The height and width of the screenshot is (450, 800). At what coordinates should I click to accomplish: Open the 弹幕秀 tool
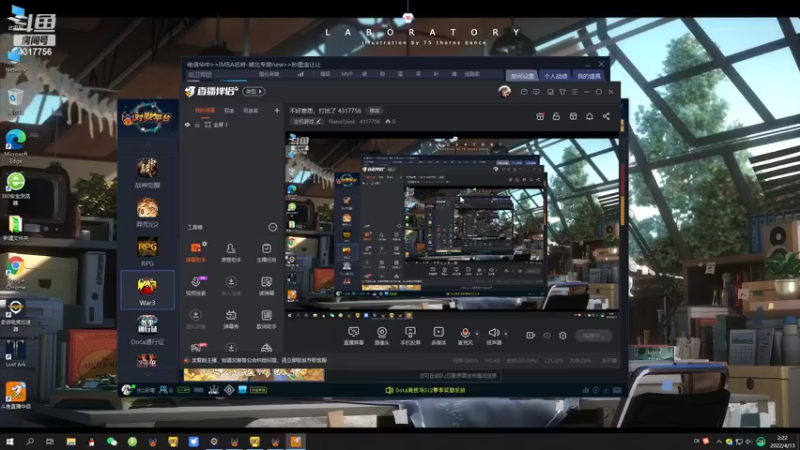point(231,319)
